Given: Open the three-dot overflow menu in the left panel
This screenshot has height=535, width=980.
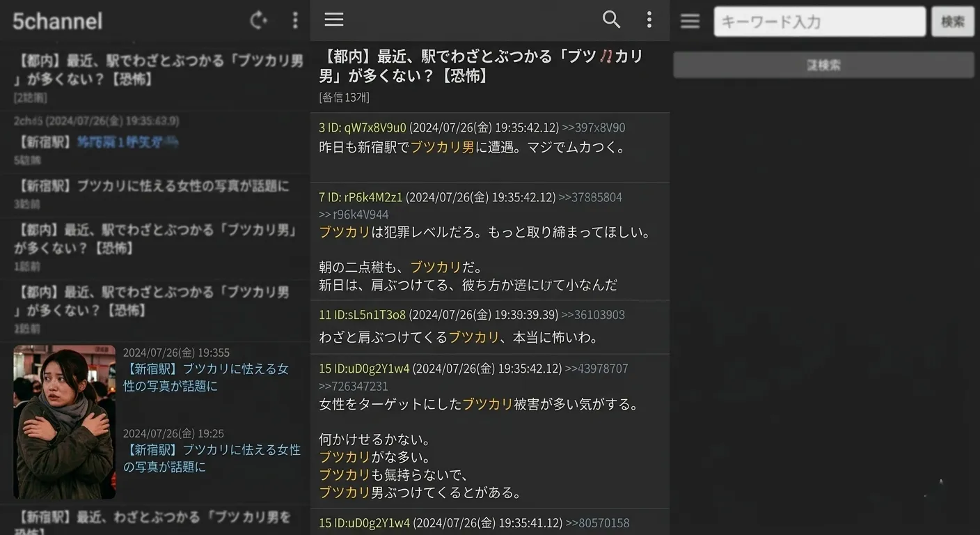Looking at the screenshot, I should coord(295,20).
